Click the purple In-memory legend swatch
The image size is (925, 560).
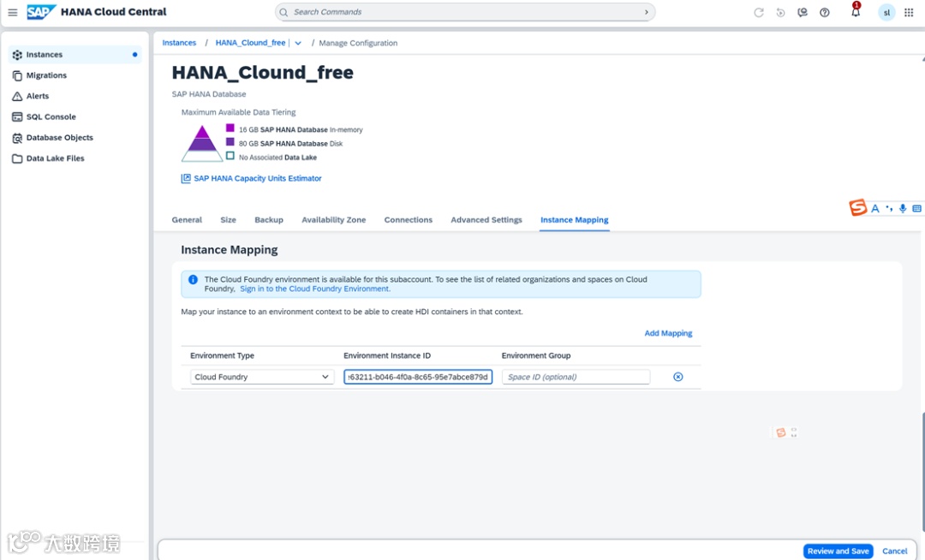[x=230, y=128]
